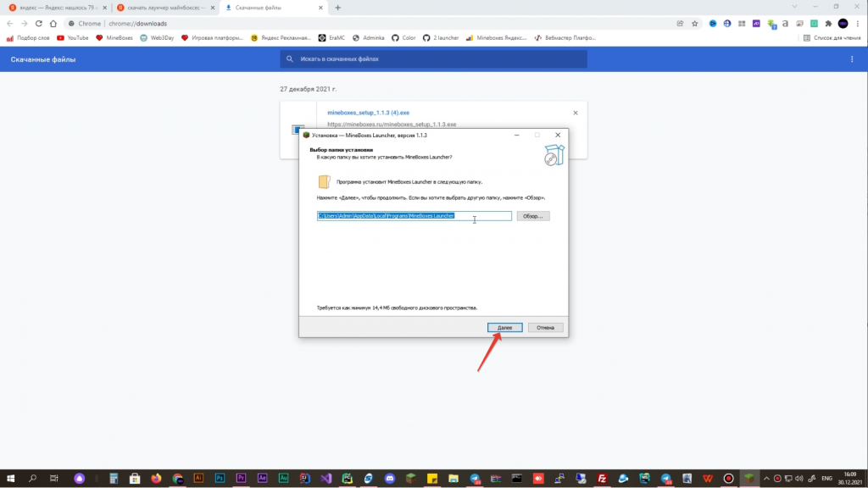Open a new browser tab
The image size is (868, 488).
338,8
